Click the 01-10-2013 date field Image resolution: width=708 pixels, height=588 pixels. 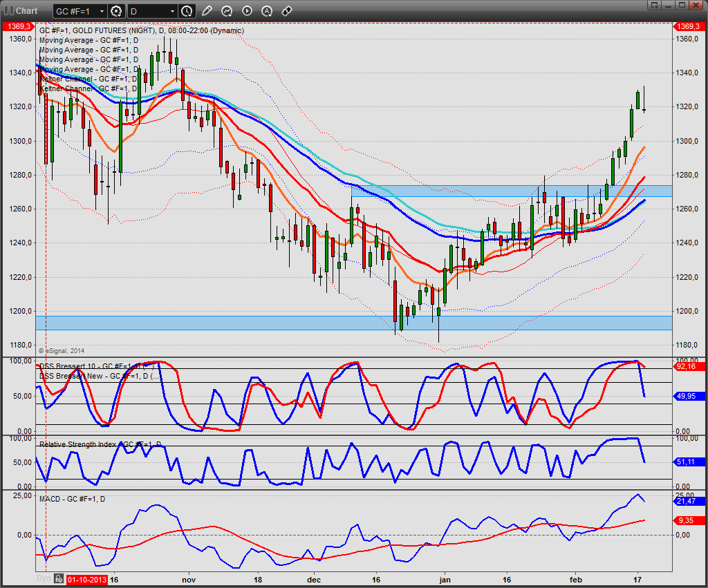coord(86,579)
